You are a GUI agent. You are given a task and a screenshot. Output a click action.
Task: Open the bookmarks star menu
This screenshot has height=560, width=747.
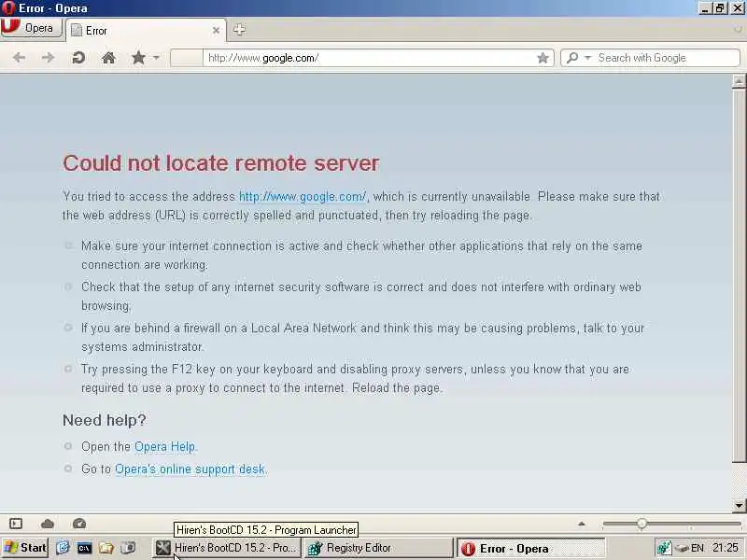(x=138, y=58)
